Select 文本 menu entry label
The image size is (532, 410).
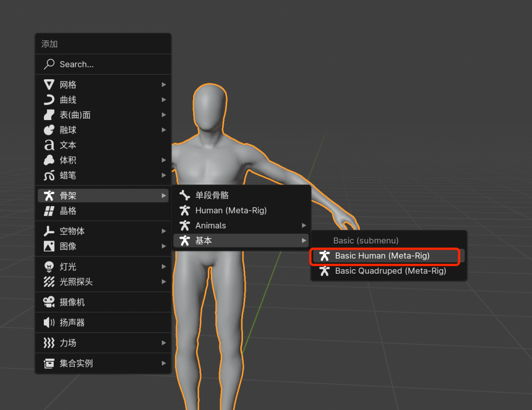[x=68, y=145]
